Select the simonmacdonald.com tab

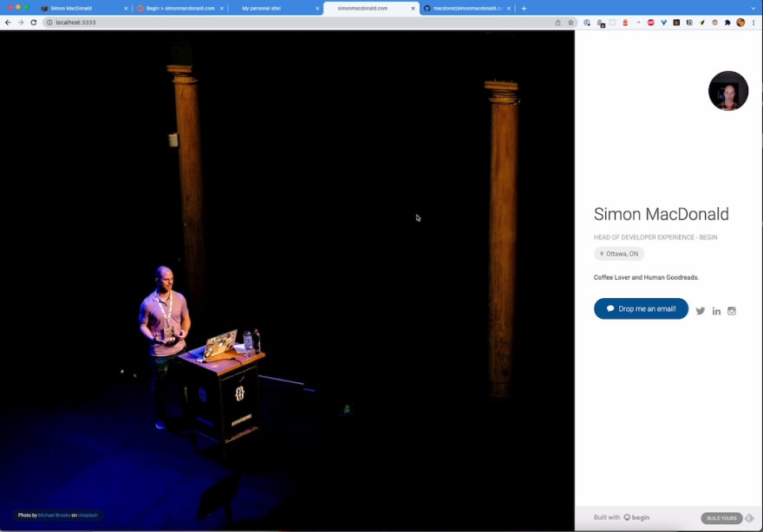click(x=371, y=9)
